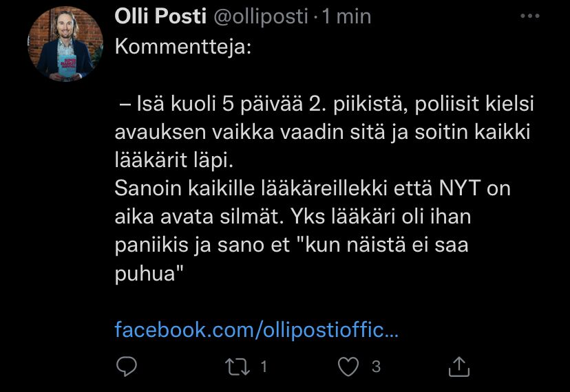570x392 pixels.
Task: Tap the share upload arrow icon
Action: (x=459, y=367)
